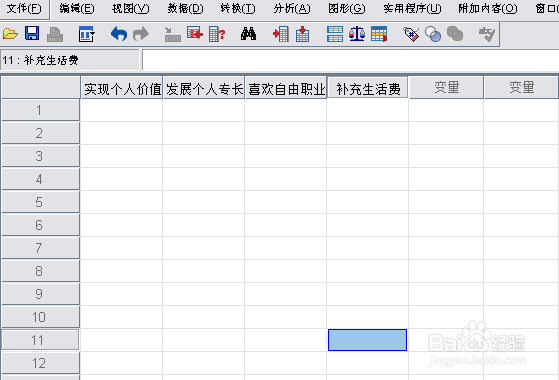Select row header 7
Screen dimensions: 559x380
click(40, 248)
